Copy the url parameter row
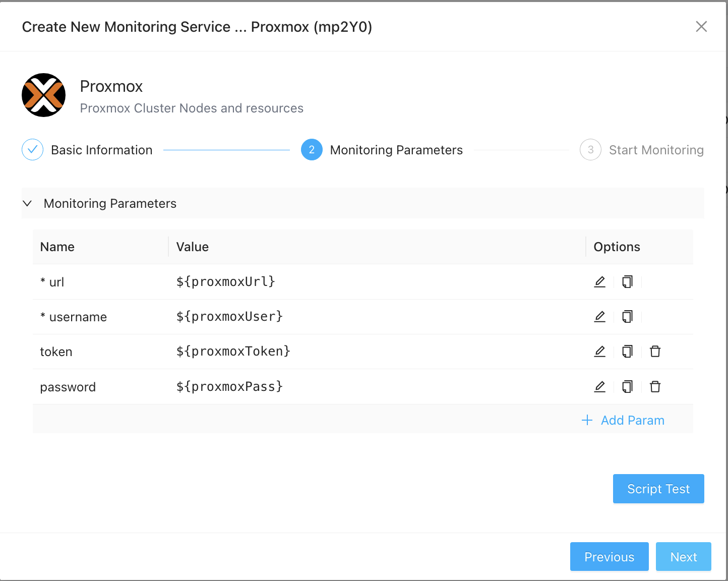The height and width of the screenshot is (581, 728). (627, 282)
